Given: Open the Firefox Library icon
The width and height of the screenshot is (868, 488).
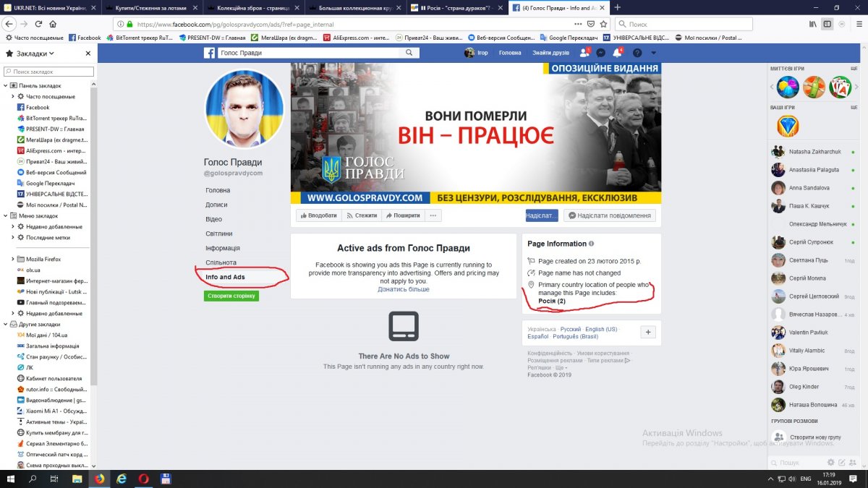Looking at the screenshot, I should (x=813, y=24).
